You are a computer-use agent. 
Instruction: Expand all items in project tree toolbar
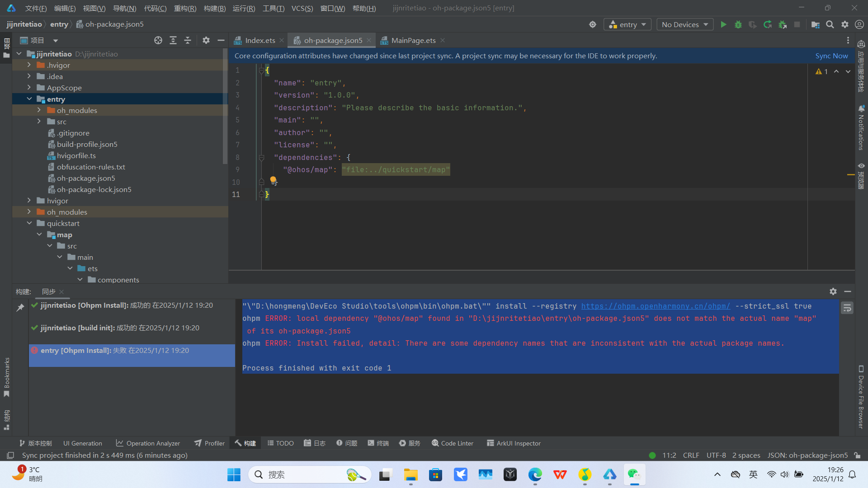tap(173, 40)
